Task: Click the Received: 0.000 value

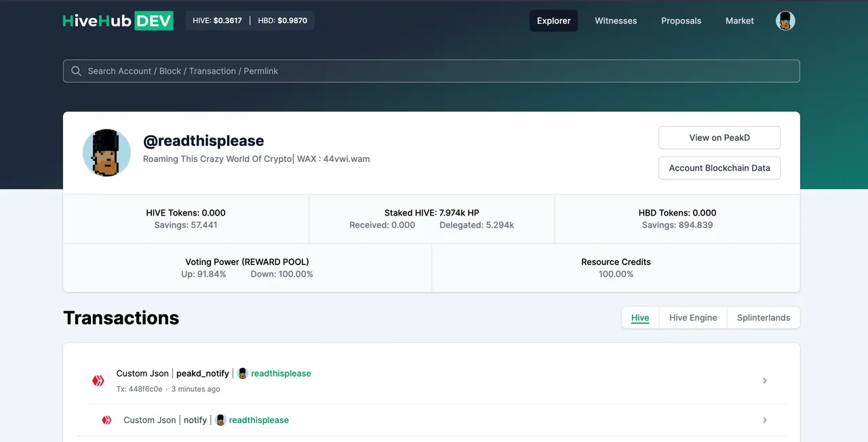Action: click(382, 225)
